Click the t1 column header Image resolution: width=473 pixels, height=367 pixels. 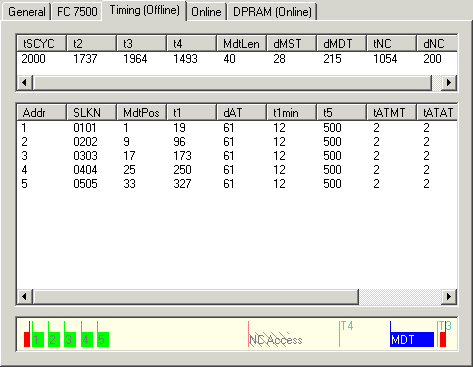tap(192, 113)
